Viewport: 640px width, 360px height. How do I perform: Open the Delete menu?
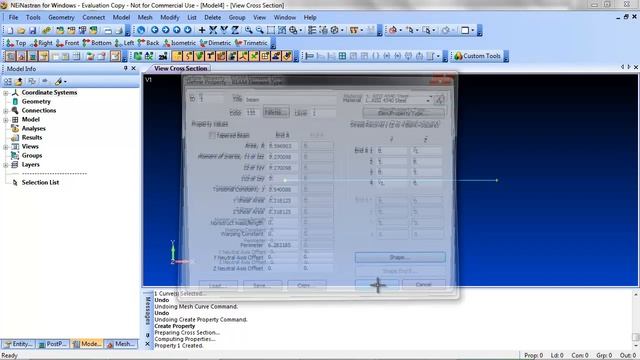(x=212, y=18)
